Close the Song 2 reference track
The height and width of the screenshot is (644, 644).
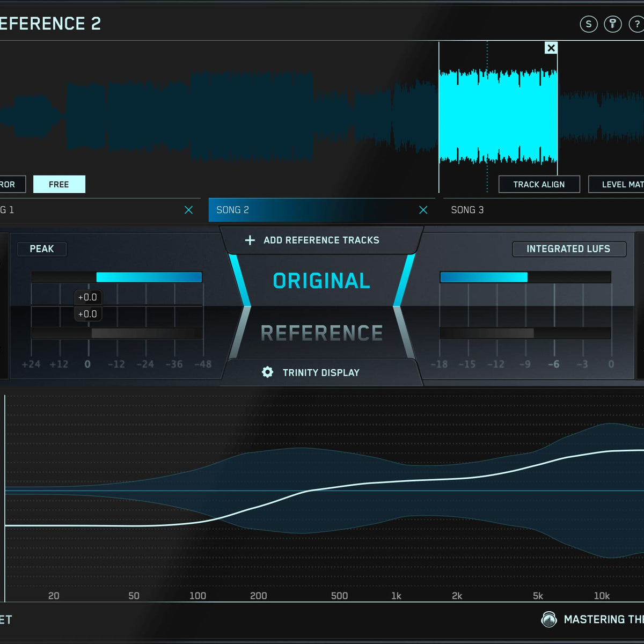tap(423, 210)
